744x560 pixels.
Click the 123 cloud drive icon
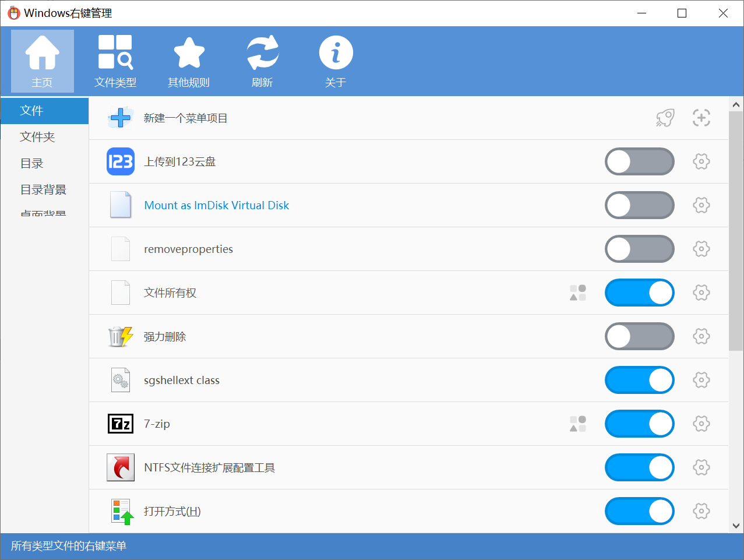(121, 161)
